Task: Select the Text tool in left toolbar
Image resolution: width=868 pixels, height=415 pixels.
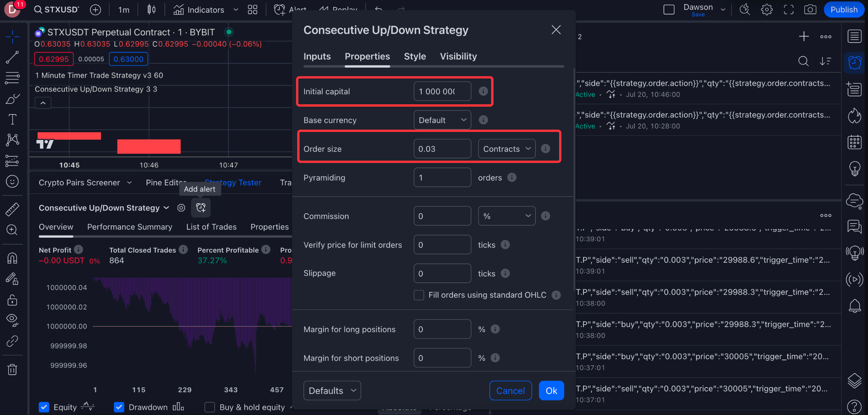Action: pyautogui.click(x=12, y=119)
